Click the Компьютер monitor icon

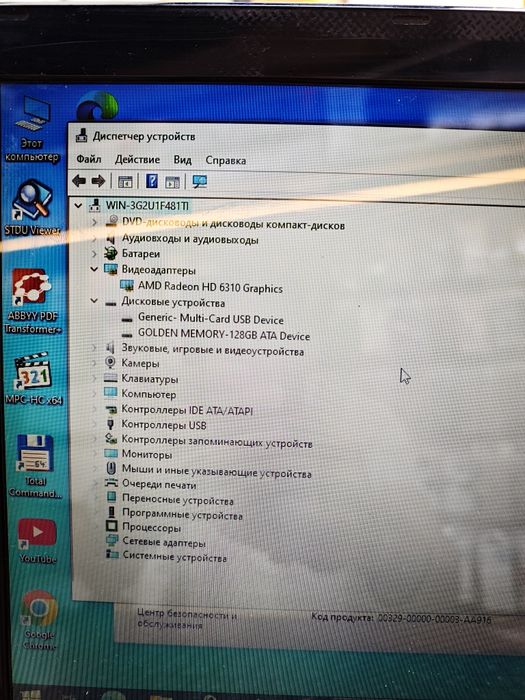[x=110, y=393]
